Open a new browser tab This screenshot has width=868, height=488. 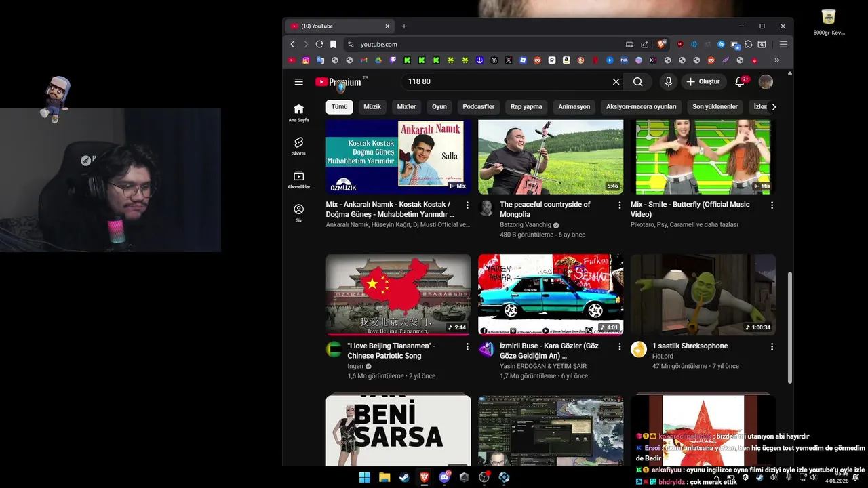coord(404,26)
